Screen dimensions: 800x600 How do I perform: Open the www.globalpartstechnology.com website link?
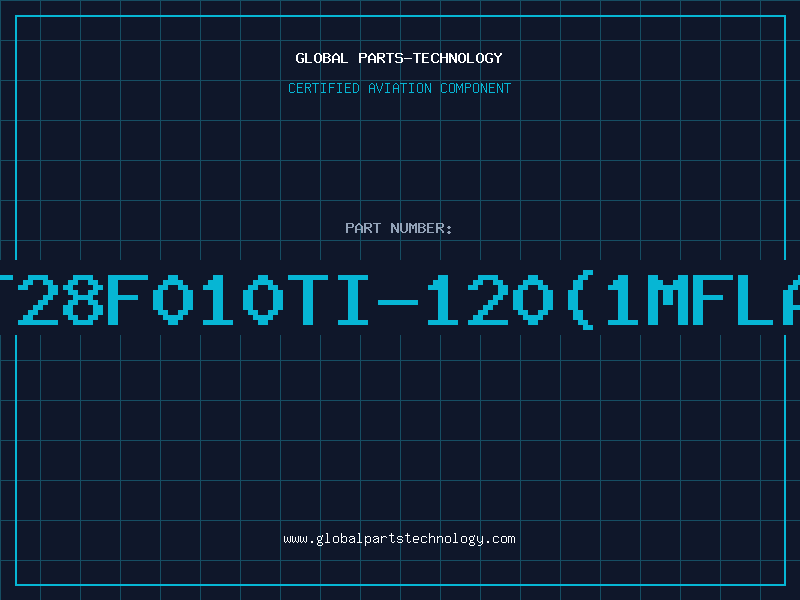coord(399,539)
